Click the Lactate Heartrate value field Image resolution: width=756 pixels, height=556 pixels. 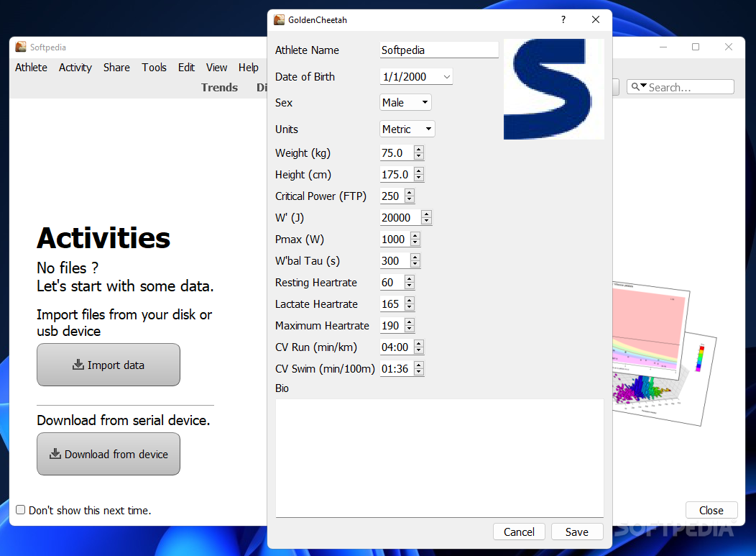pos(392,304)
